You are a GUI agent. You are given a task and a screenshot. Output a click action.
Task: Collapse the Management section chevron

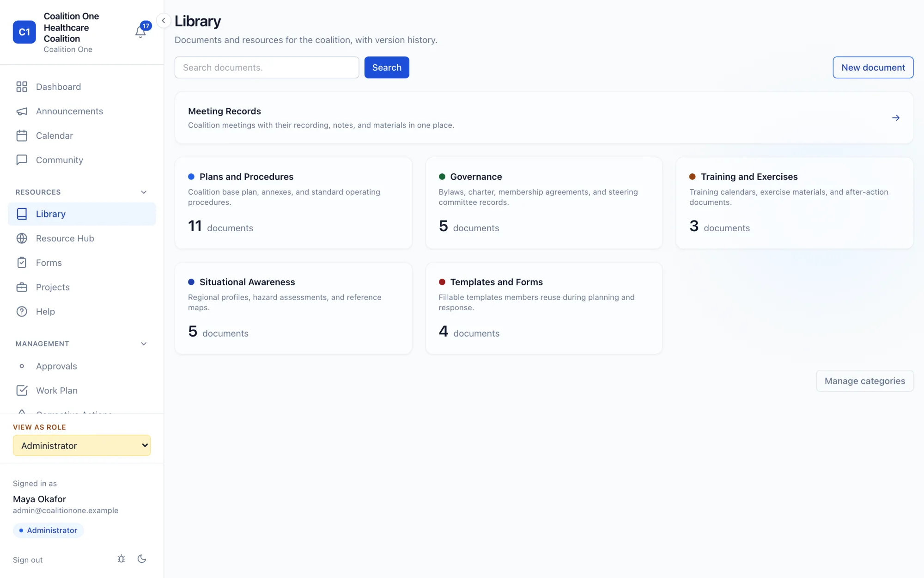(144, 344)
